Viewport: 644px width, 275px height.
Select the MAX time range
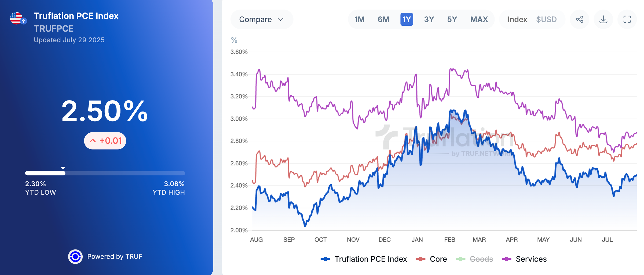(478, 19)
